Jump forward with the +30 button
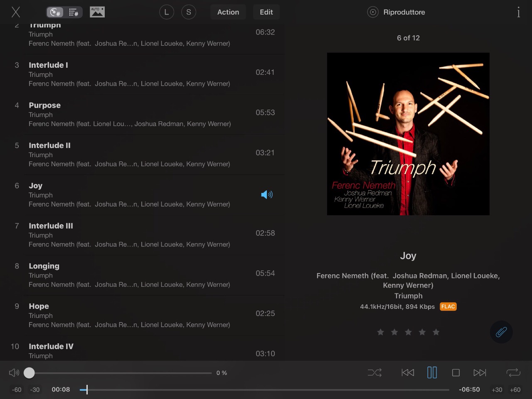The height and width of the screenshot is (399, 532). click(x=497, y=390)
